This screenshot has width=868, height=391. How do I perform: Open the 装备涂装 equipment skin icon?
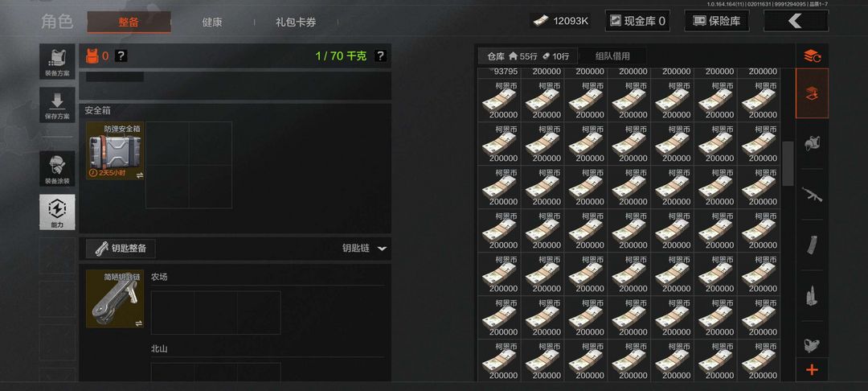57,168
